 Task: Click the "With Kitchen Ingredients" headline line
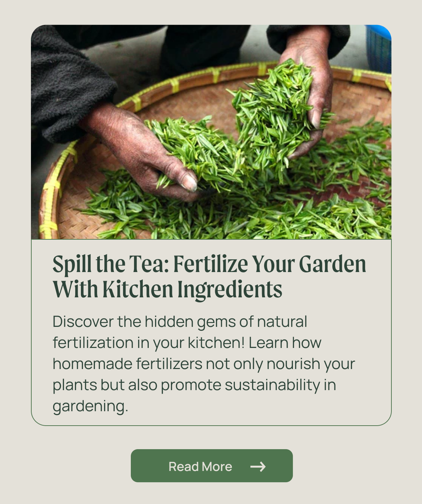tap(167, 289)
